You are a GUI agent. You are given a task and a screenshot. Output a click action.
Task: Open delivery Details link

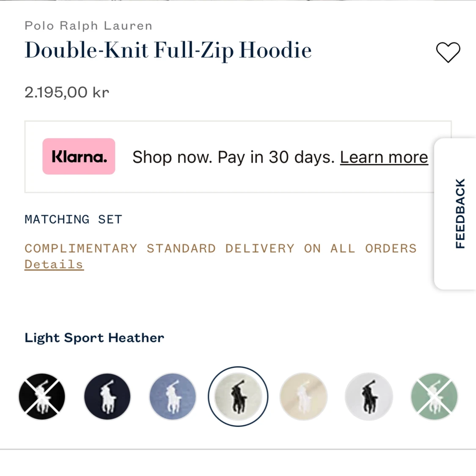54,264
